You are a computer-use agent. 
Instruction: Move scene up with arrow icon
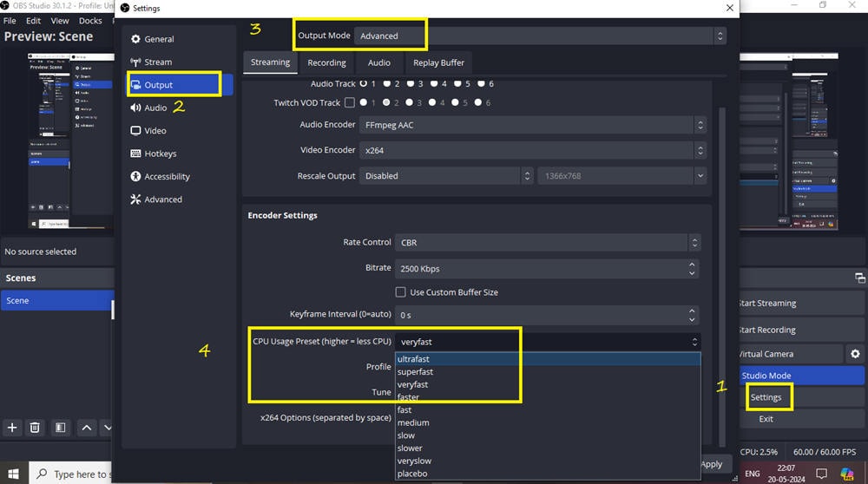click(x=86, y=428)
